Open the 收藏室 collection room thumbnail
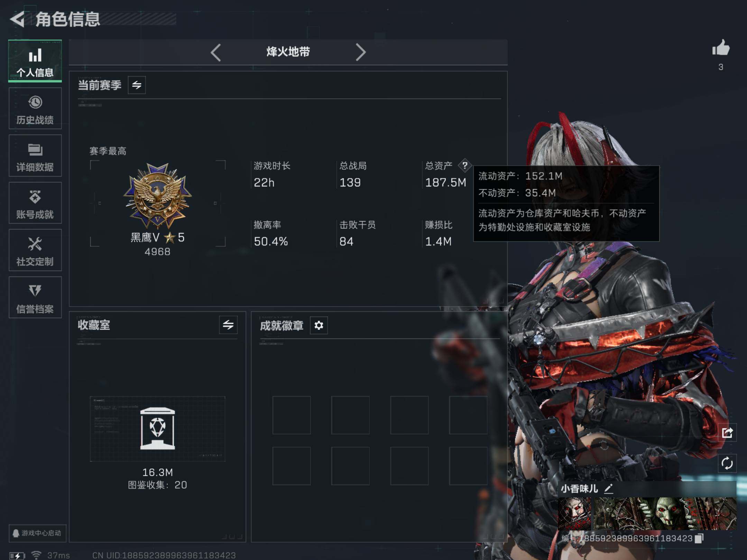The image size is (747, 560). point(157,429)
